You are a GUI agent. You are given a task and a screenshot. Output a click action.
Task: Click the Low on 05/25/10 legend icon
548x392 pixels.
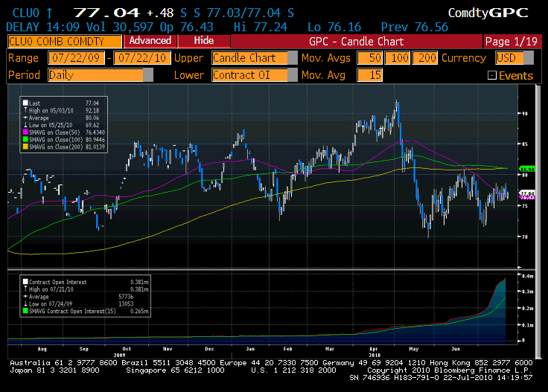[25, 123]
